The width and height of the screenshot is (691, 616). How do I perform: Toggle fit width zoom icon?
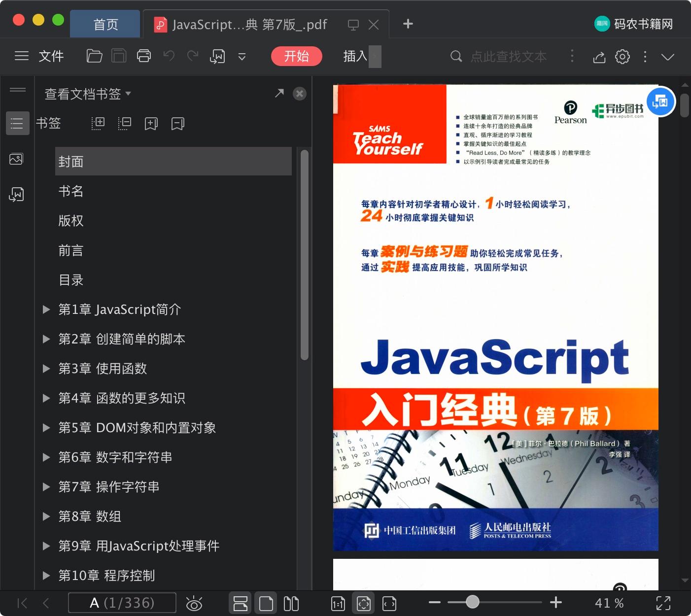[389, 604]
